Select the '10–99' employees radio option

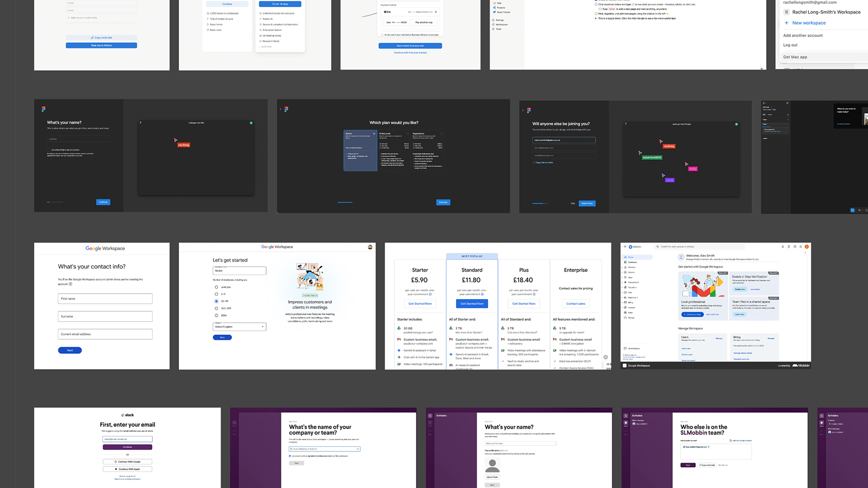tap(216, 301)
